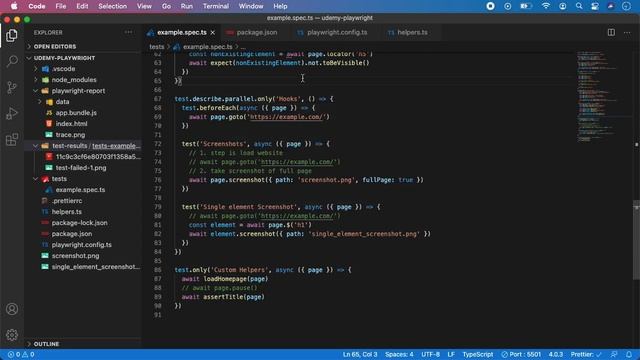
Task: Open index.html file
Action: (71, 124)
